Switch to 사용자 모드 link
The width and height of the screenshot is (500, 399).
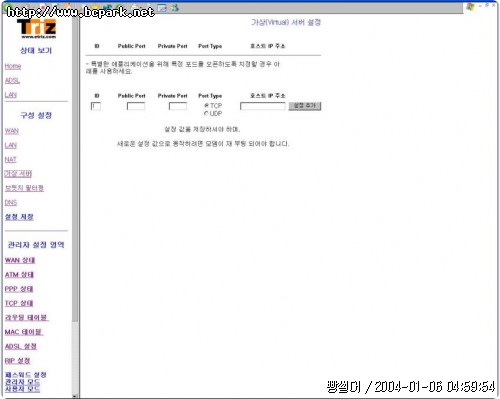[22, 389]
